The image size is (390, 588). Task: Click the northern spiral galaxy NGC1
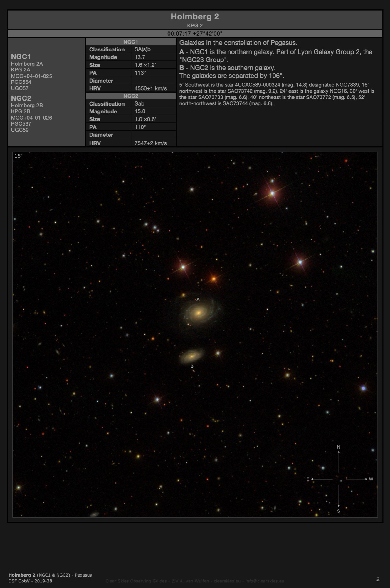tap(199, 313)
